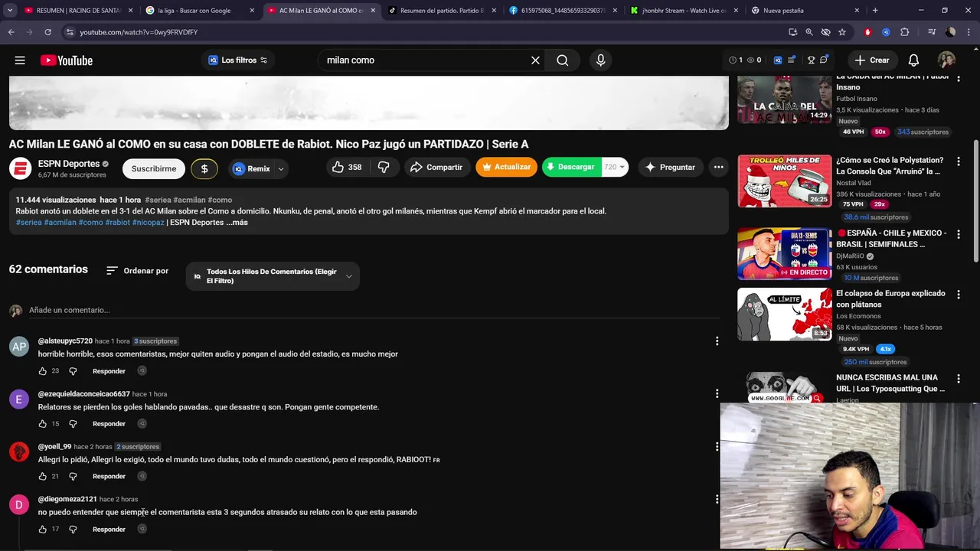Reply to @ezequieldaconceicao6637's comment
Screen dimensions: 980x551
[x=109, y=424]
